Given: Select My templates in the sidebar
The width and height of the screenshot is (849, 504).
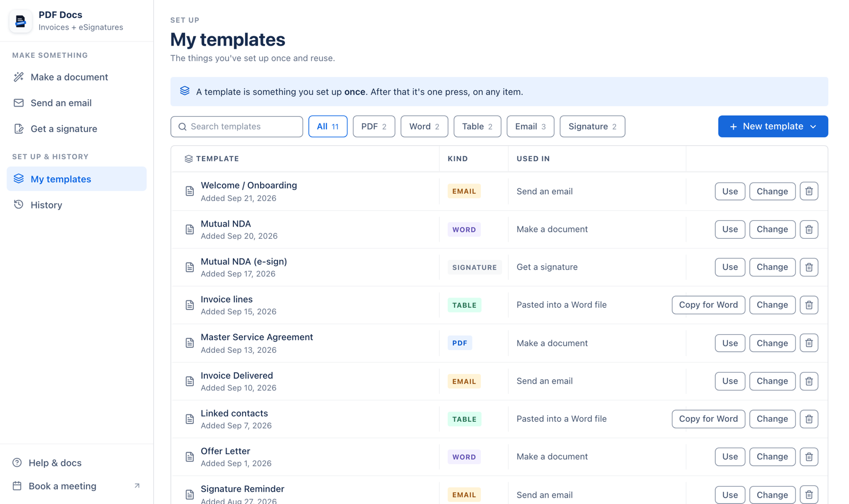Looking at the screenshot, I should (x=76, y=179).
